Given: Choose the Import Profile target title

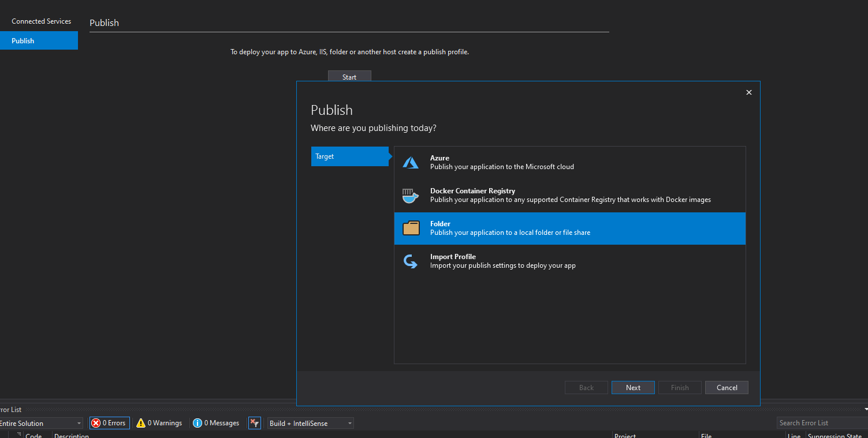Looking at the screenshot, I should [453, 257].
